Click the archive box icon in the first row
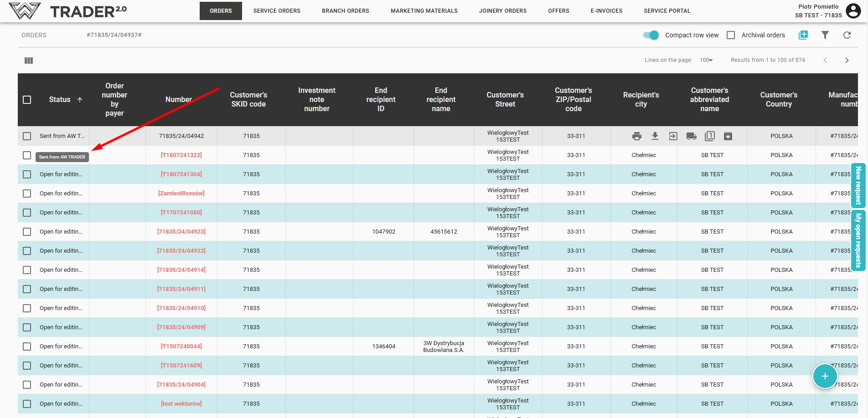The height and width of the screenshot is (418, 868). [x=728, y=136]
